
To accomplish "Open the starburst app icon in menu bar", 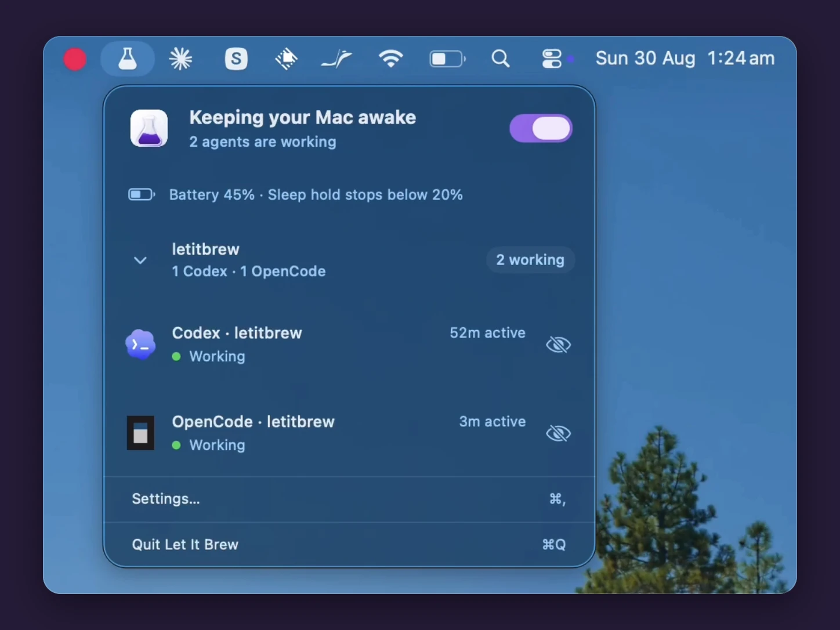I will click(180, 59).
